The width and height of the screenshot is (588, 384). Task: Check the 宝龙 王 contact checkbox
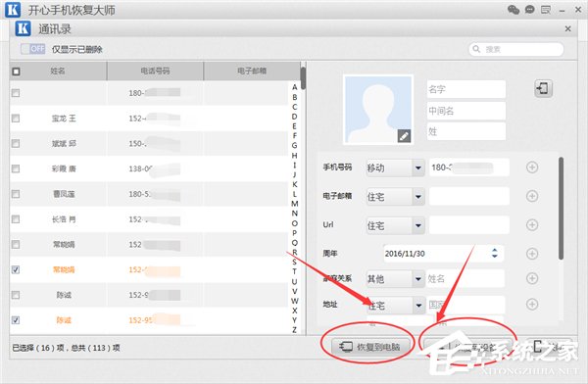[x=16, y=119]
